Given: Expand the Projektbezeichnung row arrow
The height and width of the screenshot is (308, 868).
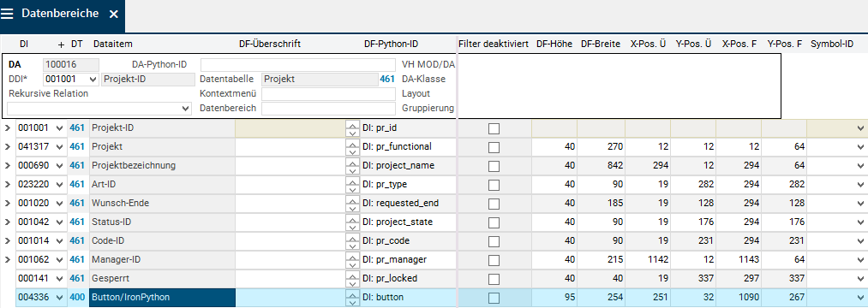Looking at the screenshot, I should point(7,166).
